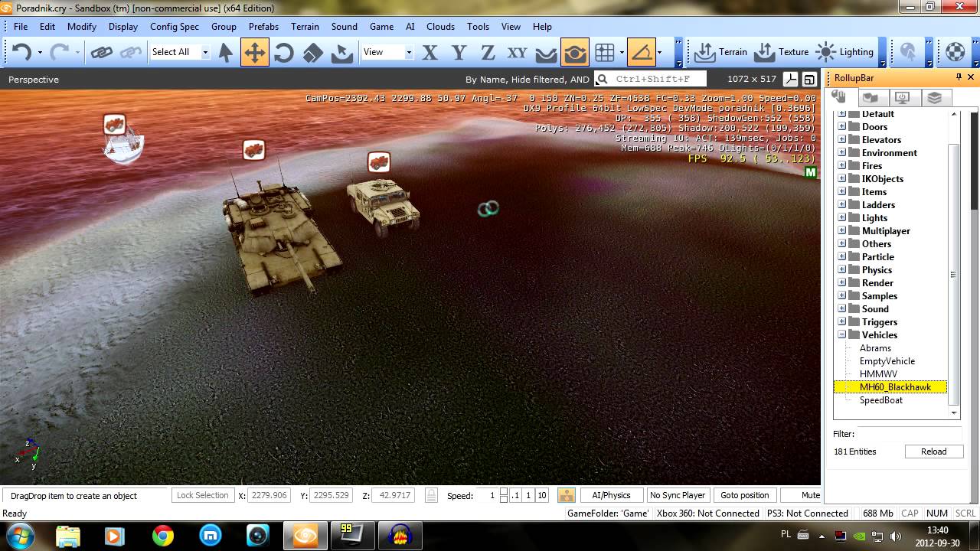
Task: Click the Lock Selection button
Action: pyautogui.click(x=202, y=495)
